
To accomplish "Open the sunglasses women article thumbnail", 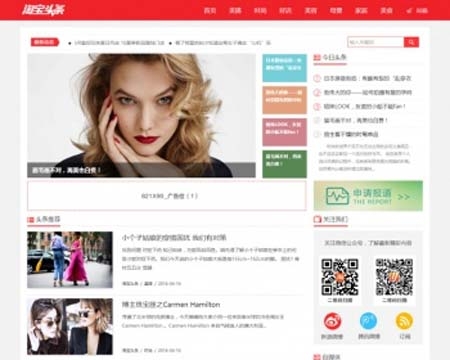I will [70, 326].
